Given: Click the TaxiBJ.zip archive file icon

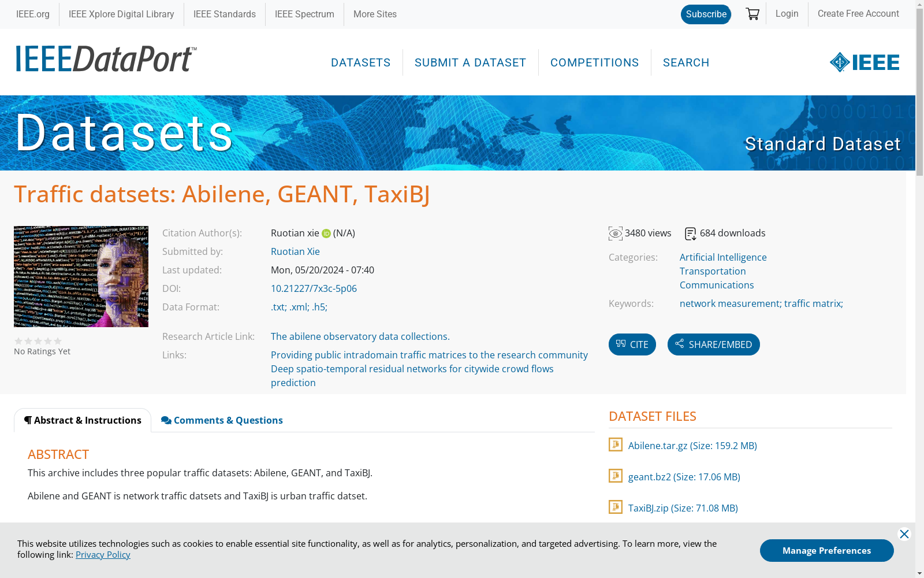Looking at the screenshot, I should [616, 507].
